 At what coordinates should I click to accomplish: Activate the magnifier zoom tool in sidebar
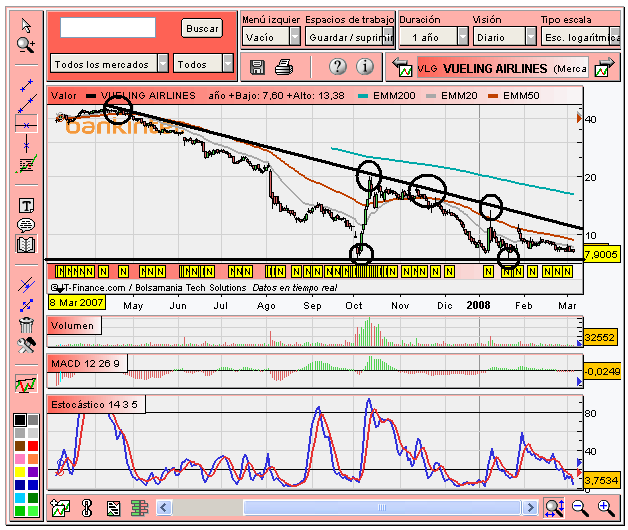coord(26,45)
